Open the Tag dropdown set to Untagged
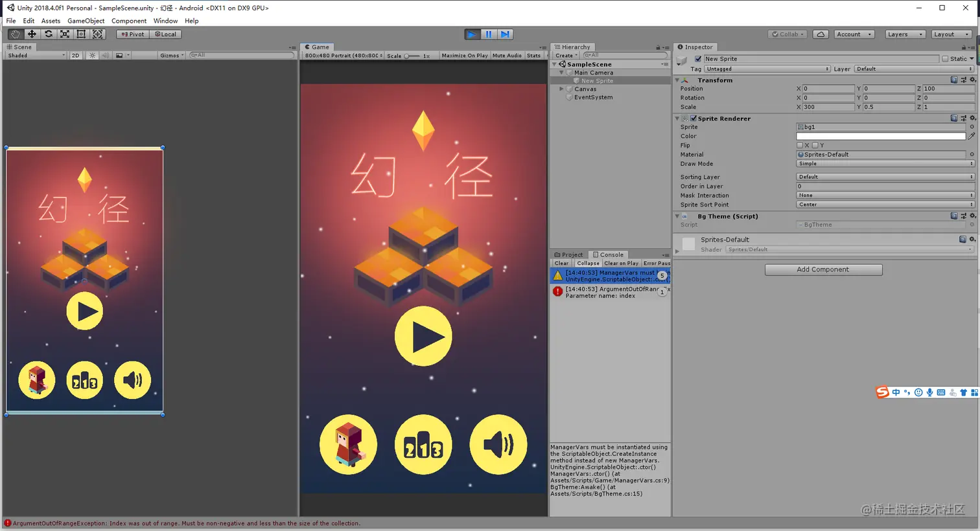This screenshot has height=531, width=980. click(x=767, y=69)
